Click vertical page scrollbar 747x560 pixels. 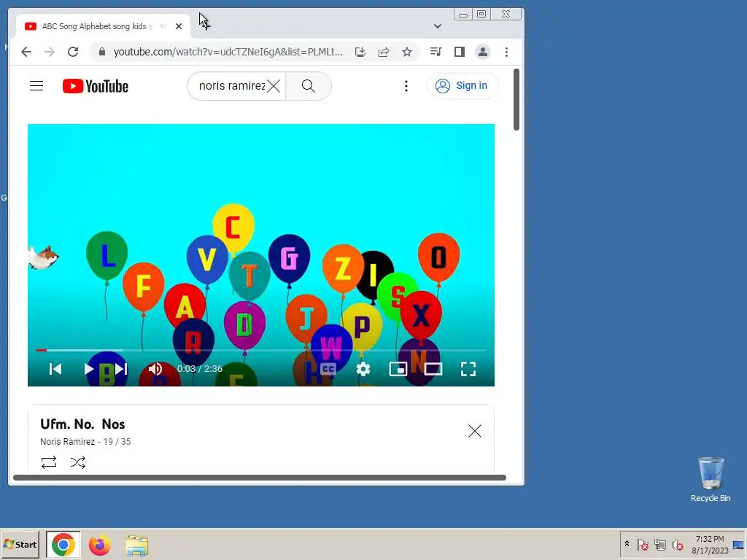tap(516, 99)
